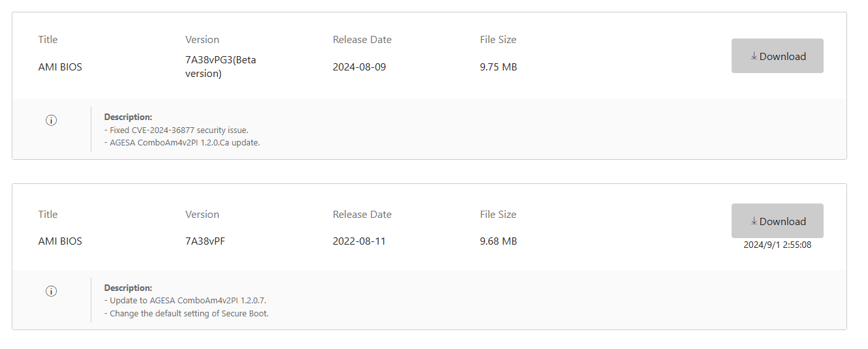The width and height of the screenshot is (868, 349).
Task: Click the 7A38vPF version text
Action: [205, 241]
